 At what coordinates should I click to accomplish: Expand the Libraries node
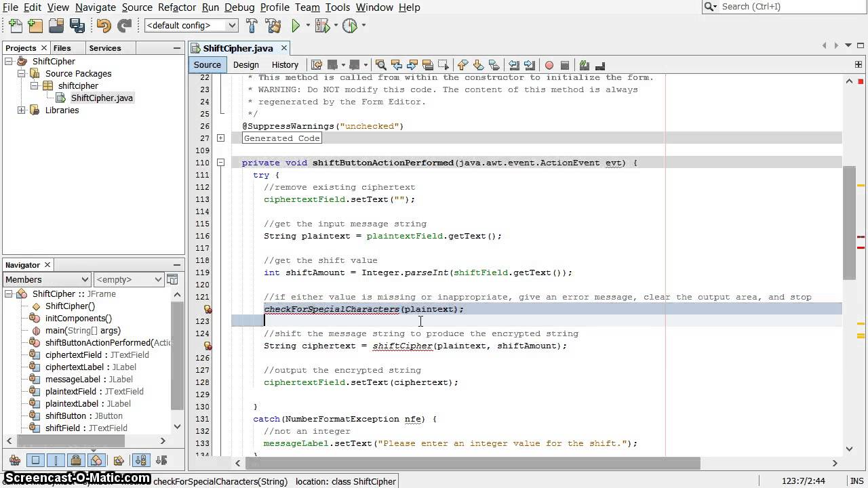(21, 110)
